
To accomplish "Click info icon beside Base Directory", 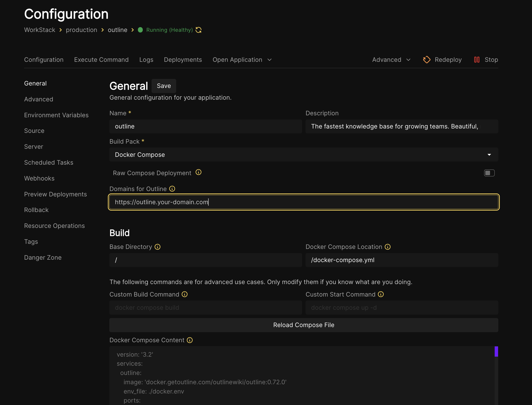I will [158, 247].
